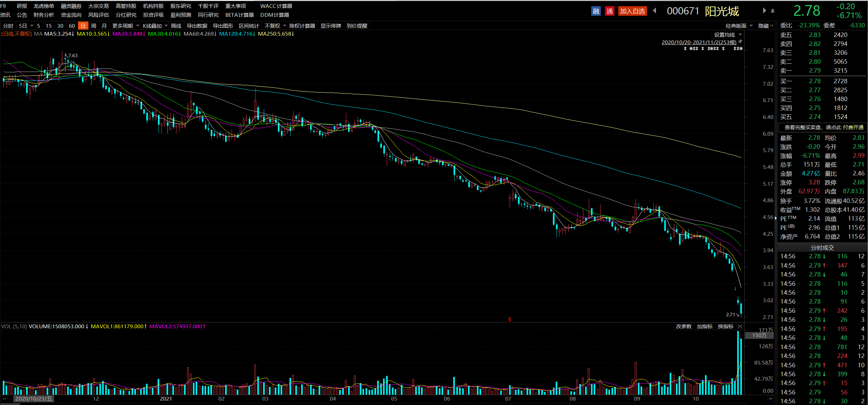The width and height of the screenshot is (868, 405).
Task: Click the price alert bell icon
Action: pyautogui.click(x=772, y=11)
